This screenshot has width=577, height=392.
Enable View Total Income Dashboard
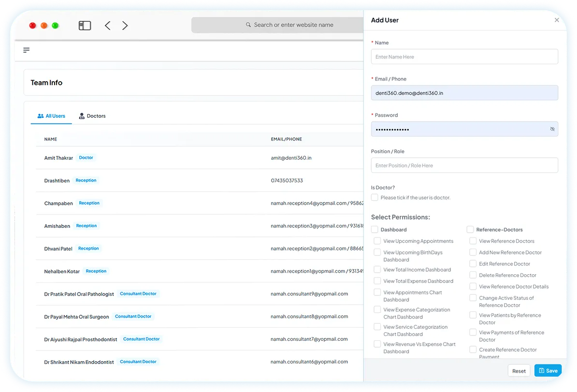(377, 269)
